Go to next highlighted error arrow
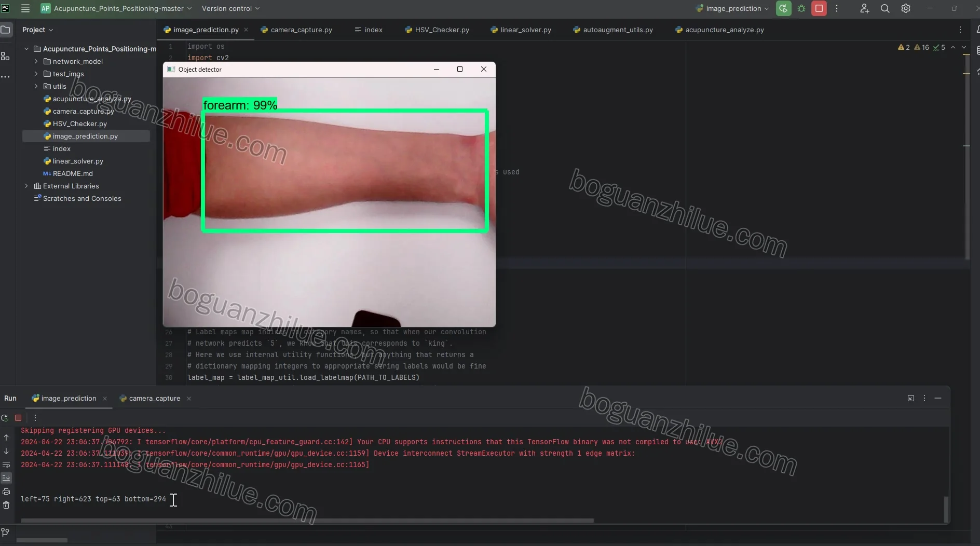This screenshot has height=546, width=980. pyautogui.click(x=964, y=47)
